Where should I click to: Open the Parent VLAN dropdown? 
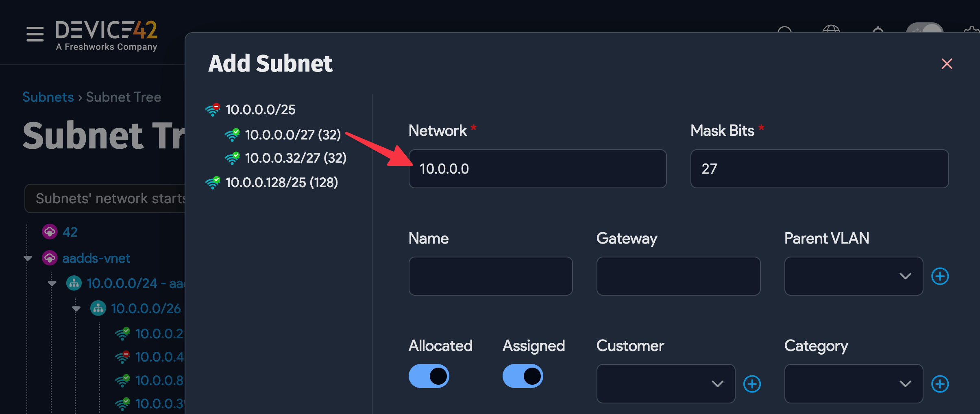point(853,276)
